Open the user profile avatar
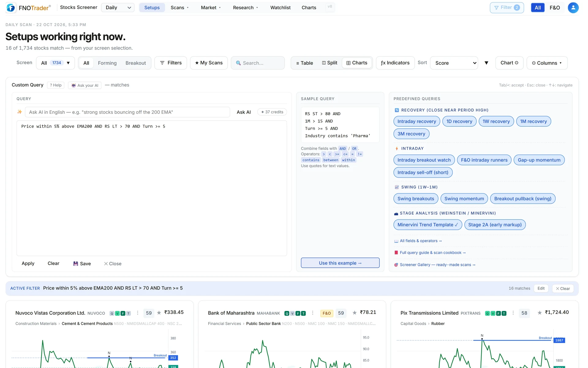588x368 pixels. coord(573,8)
